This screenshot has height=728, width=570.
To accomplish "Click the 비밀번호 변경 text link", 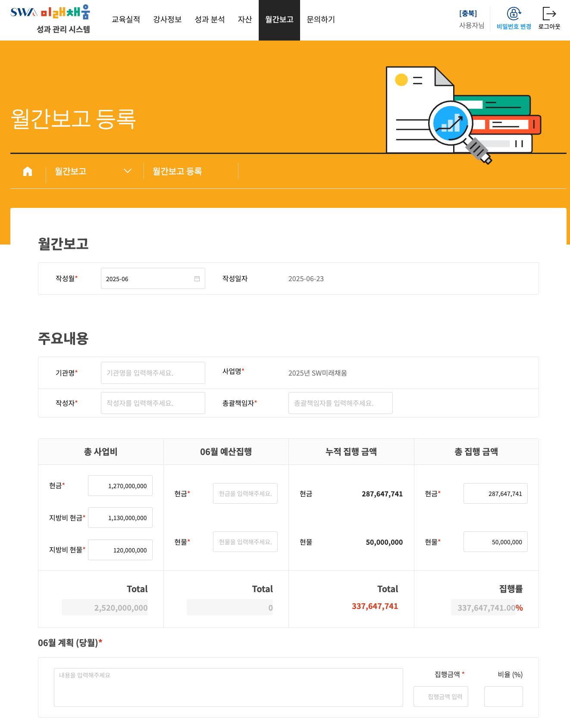I will [x=514, y=27].
